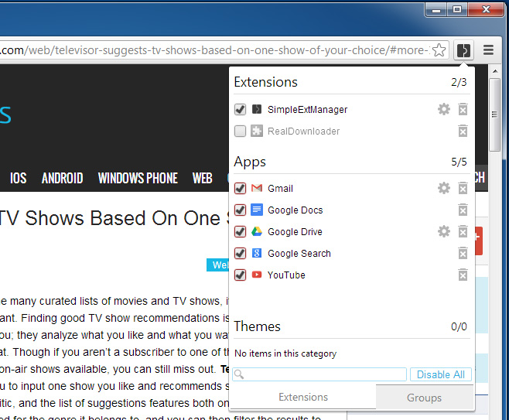Click the Google Docs name label
Viewport: 509px width, 420px height.
(x=295, y=210)
